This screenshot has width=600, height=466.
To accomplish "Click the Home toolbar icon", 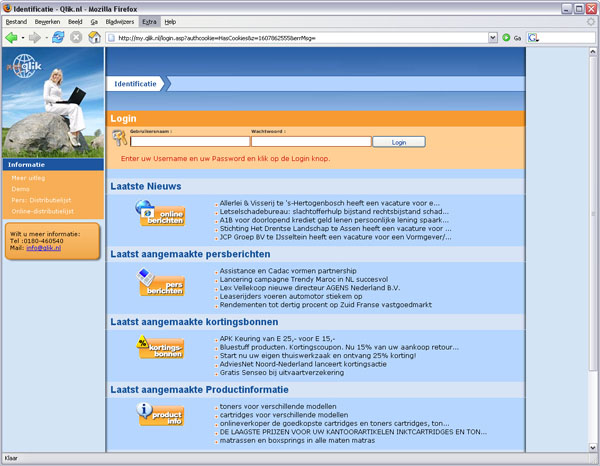I will [93, 38].
